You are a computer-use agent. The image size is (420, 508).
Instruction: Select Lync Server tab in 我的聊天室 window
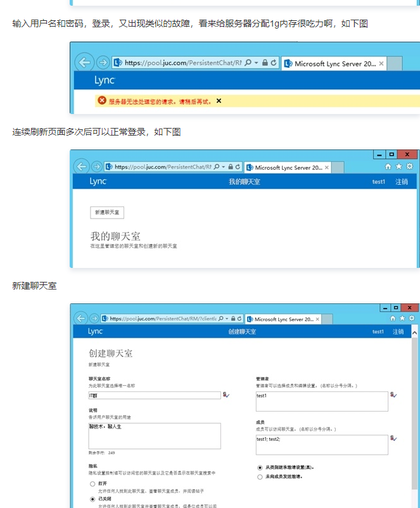[x=288, y=167]
